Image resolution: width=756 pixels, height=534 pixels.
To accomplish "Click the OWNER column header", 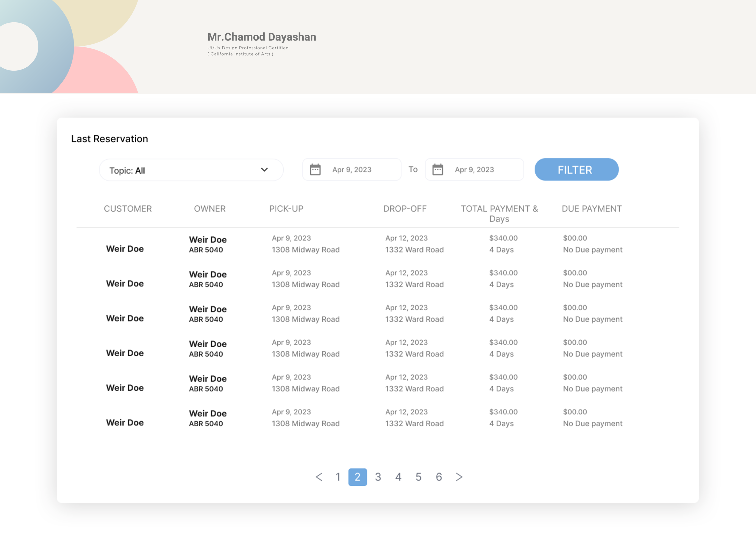I will click(210, 209).
